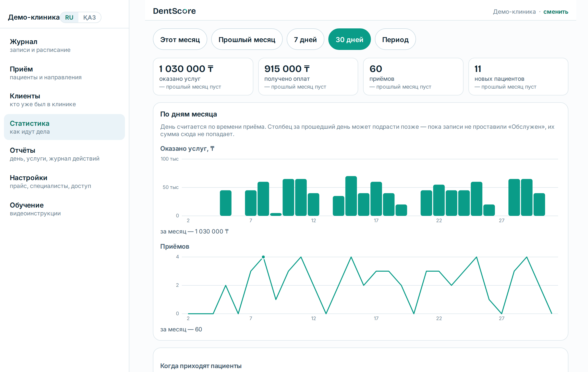Click "за месяц — 1 030 000 ₸" total
Viewport: 588px width, 372px height.
pos(195,232)
